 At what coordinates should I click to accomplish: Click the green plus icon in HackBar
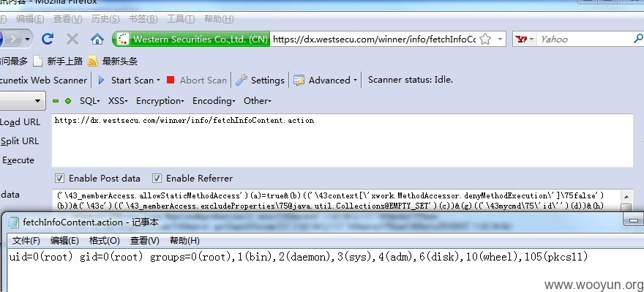click(68, 101)
